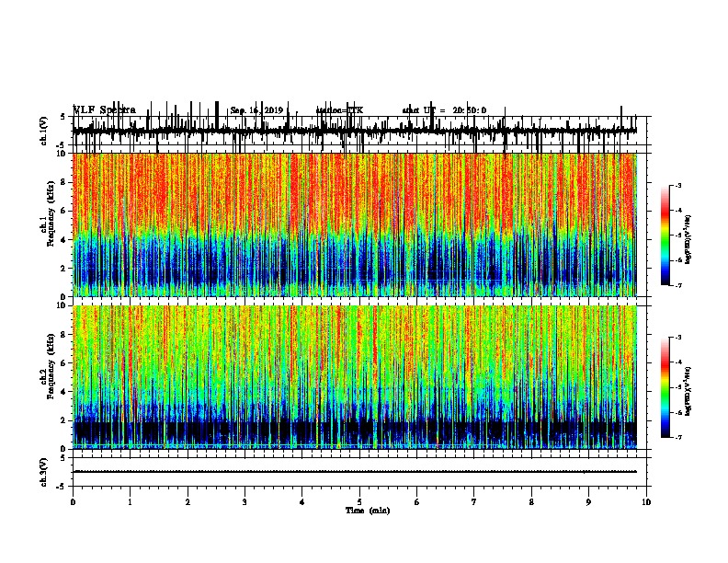
Task: Click the 'ch.3(V)' waveform axis label
Action: (x=43, y=472)
